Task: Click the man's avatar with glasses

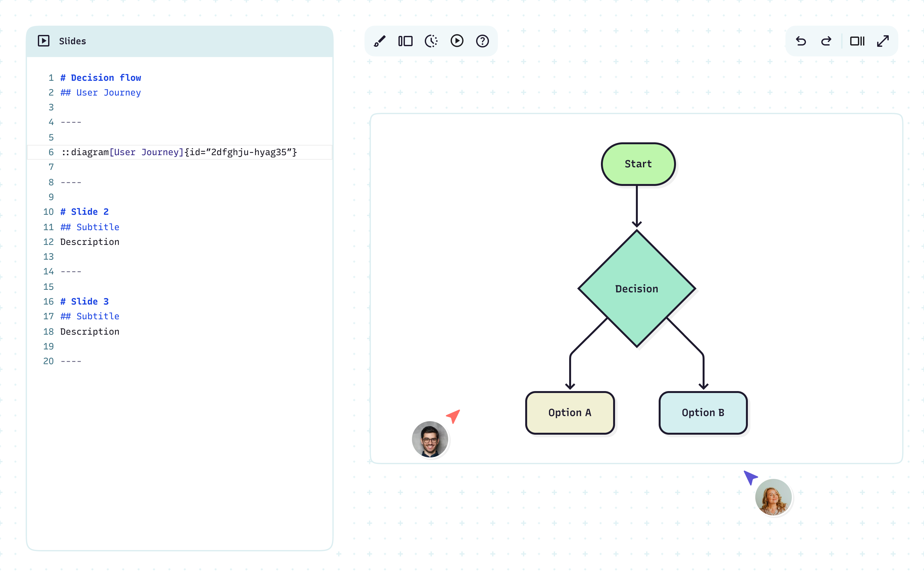Action: click(x=430, y=439)
